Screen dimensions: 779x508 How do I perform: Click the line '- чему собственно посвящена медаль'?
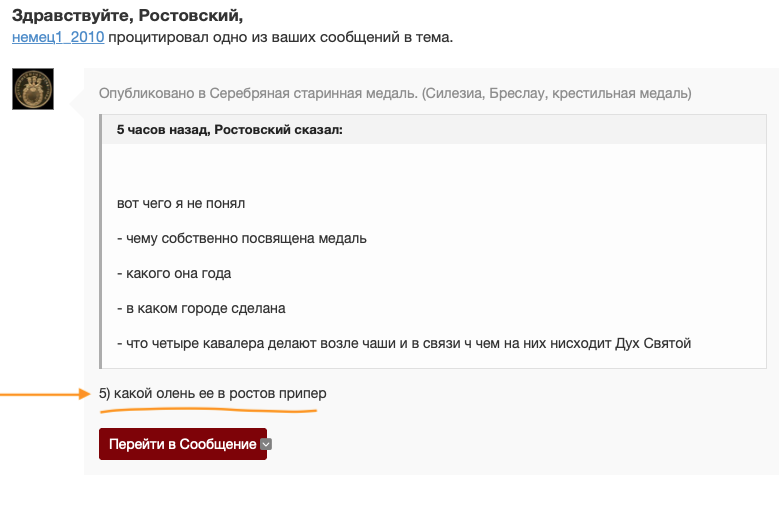click(241, 238)
